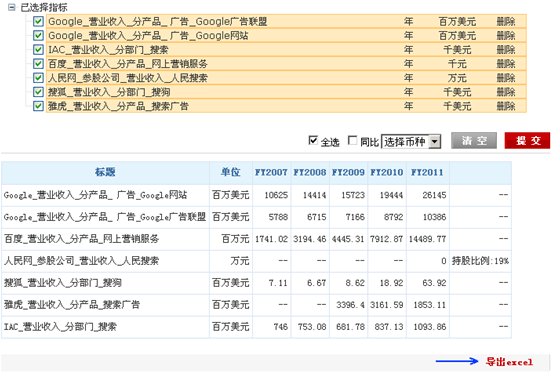Viewport: 552px width, 374px height.
Task: Click the value 3396.4 cell
Action: 349,305
